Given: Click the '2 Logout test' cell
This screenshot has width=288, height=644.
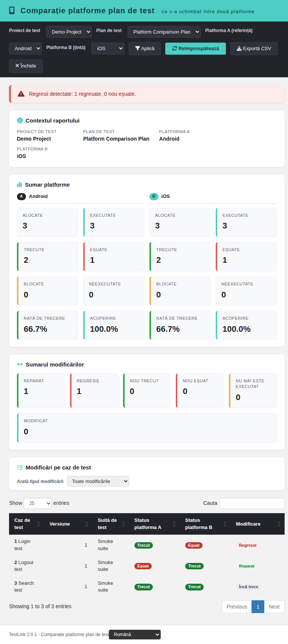Looking at the screenshot, I should (27, 566).
